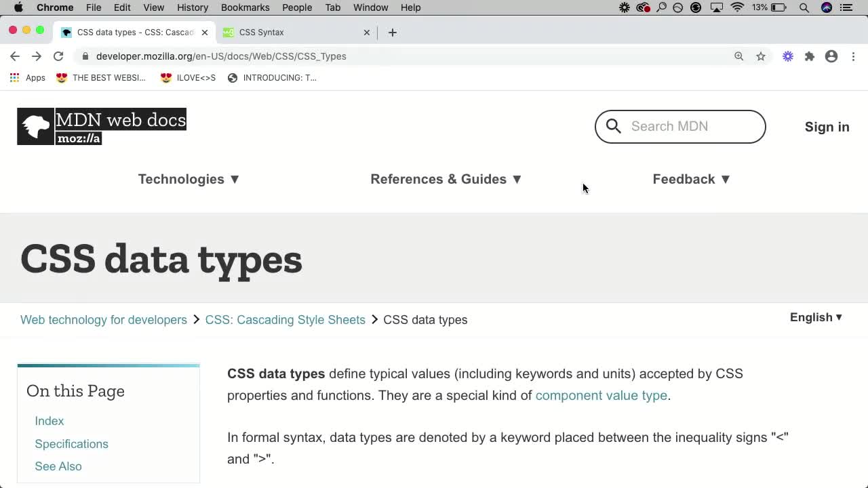The width and height of the screenshot is (868, 488).
Task: Click the Sign in link
Action: click(827, 127)
